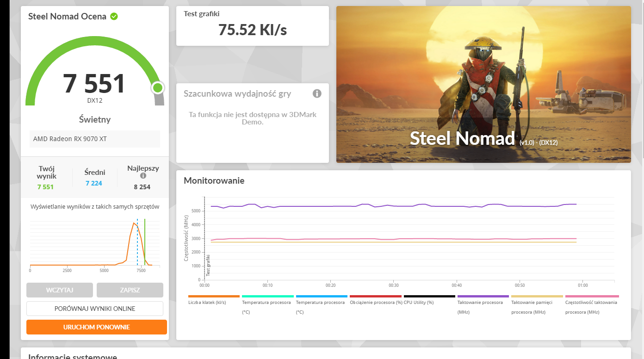The width and height of the screenshot is (644, 359).
Task: Select the AMD Radeon RX 9070 XT text
Action: point(70,139)
